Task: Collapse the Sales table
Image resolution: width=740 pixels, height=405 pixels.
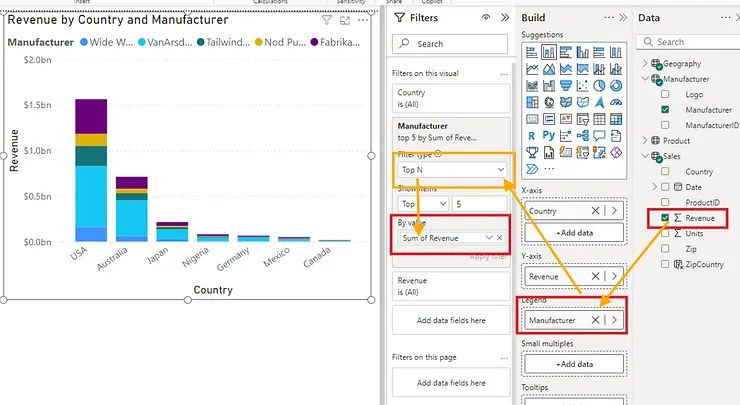Action: [645, 156]
